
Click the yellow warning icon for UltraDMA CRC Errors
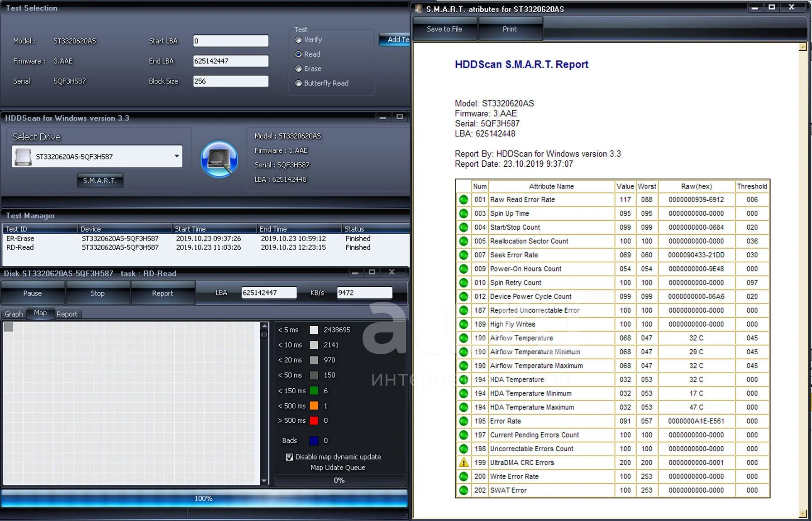click(463, 463)
